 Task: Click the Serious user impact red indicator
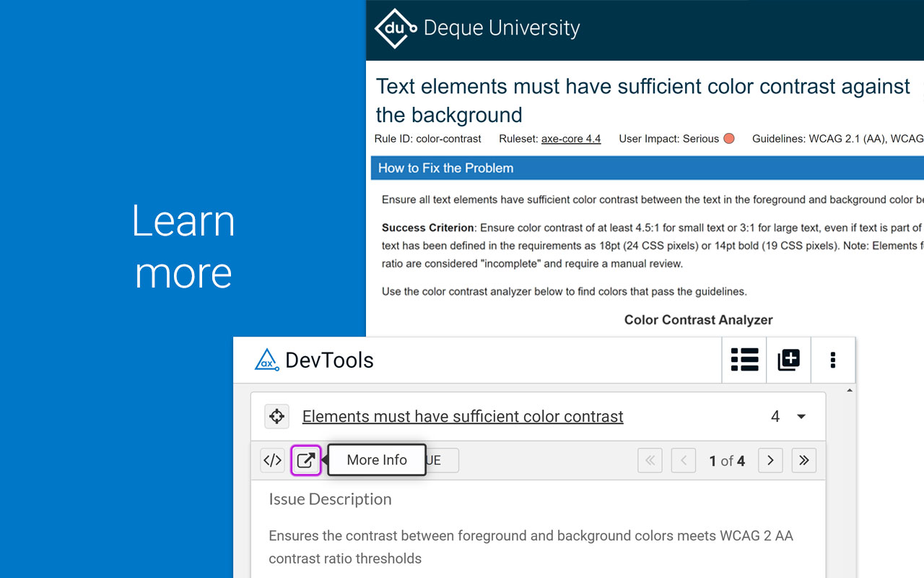coord(728,138)
